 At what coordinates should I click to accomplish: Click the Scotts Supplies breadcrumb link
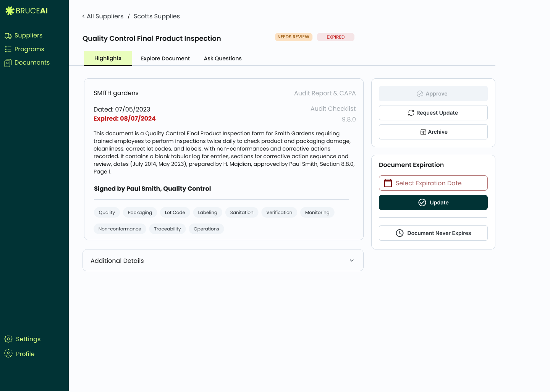pyautogui.click(x=157, y=16)
